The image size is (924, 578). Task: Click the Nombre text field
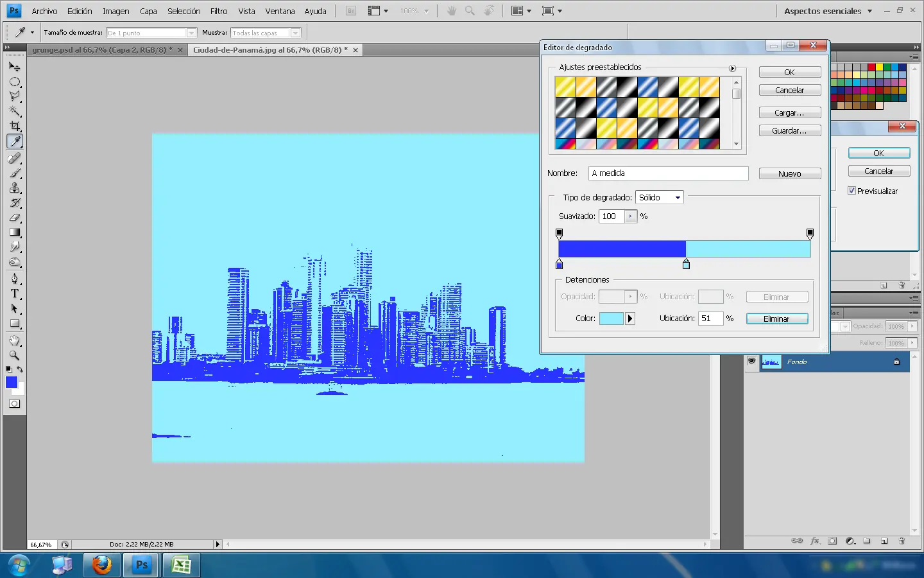[x=668, y=173]
